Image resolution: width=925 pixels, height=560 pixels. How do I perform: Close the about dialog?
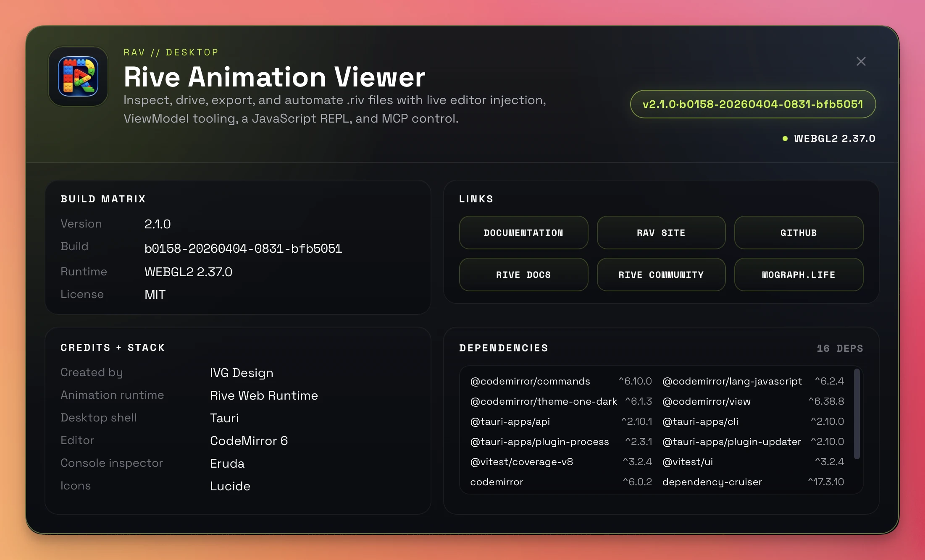pyautogui.click(x=861, y=61)
